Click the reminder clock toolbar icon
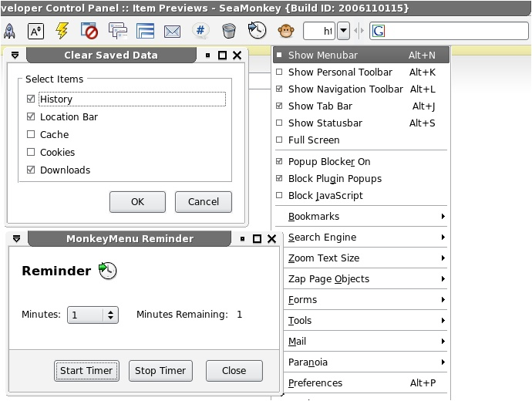The height and width of the screenshot is (401, 532). 257,30
